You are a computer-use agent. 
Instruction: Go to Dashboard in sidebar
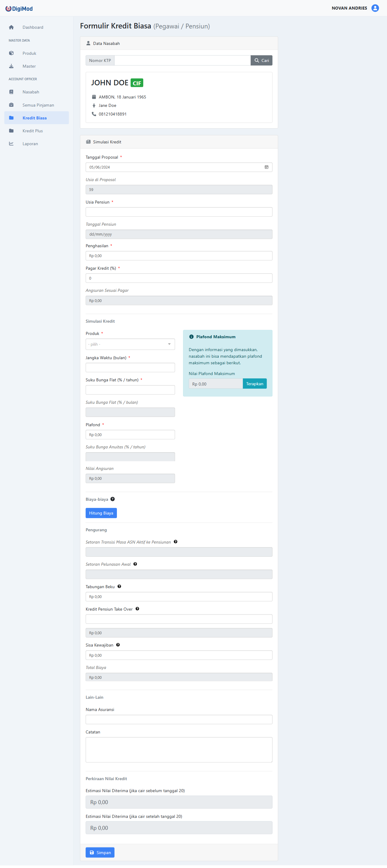[33, 27]
